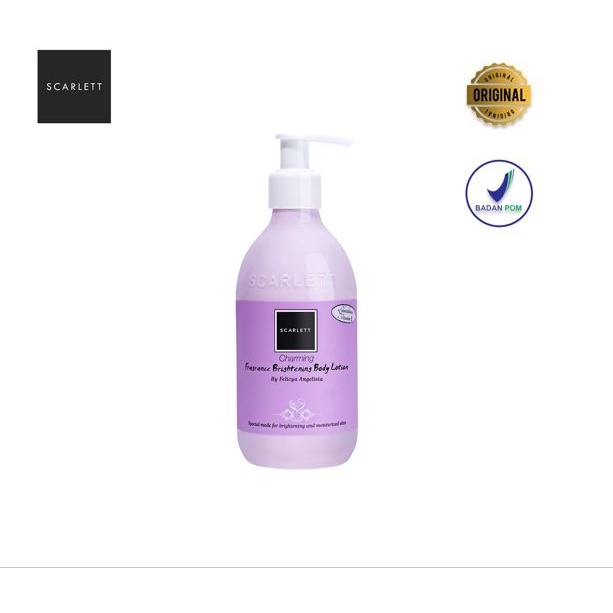Image resolution: width=613 pixels, height=613 pixels.
Task: Click the 'BADAN POM' text label
Action: pyautogui.click(x=498, y=208)
